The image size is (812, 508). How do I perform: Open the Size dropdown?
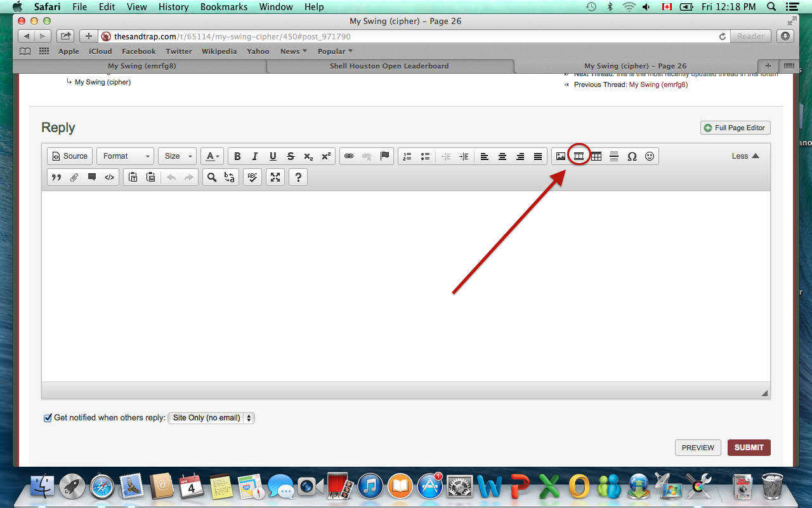click(178, 156)
